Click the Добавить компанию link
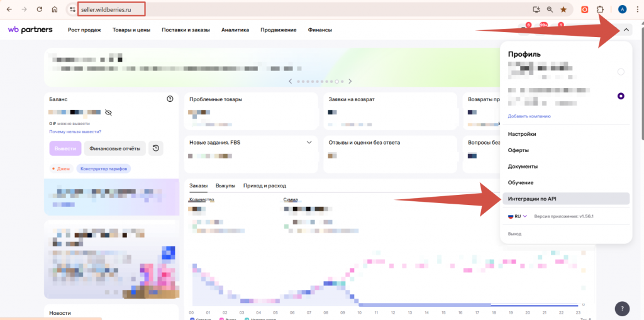Viewport: 644px width, 320px height. point(529,116)
